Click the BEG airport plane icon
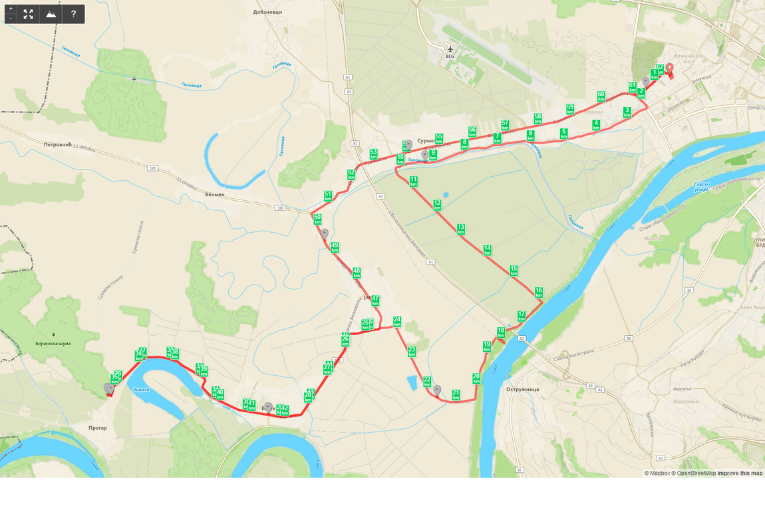The height and width of the screenshot is (532, 765). pos(450,49)
